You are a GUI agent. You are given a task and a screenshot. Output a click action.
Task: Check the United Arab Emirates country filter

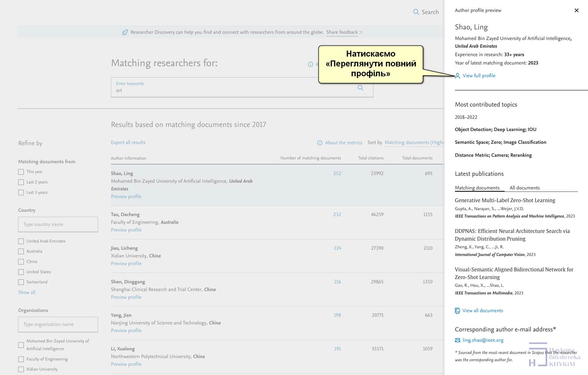pyautogui.click(x=21, y=241)
